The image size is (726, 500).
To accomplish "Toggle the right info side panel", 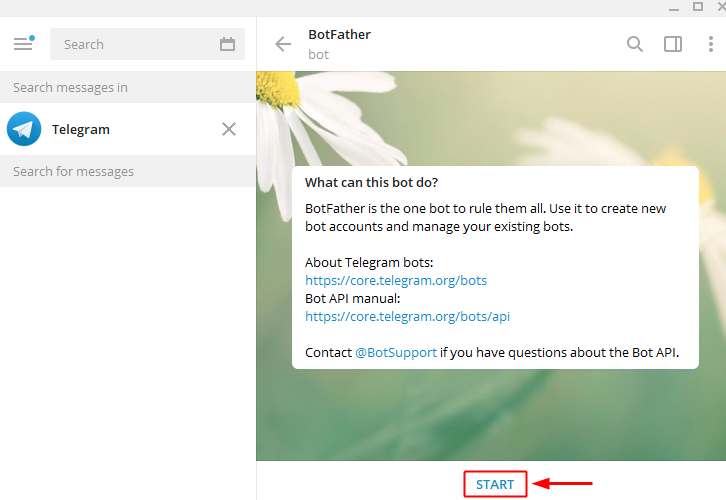I will (x=673, y=44).
